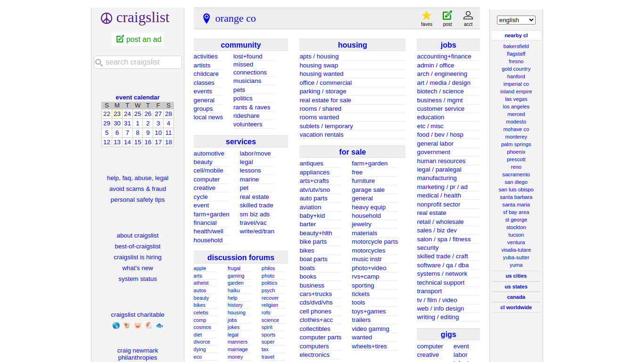Open accounting+finance jobs

pyautogui.click(x=444, y=57)
